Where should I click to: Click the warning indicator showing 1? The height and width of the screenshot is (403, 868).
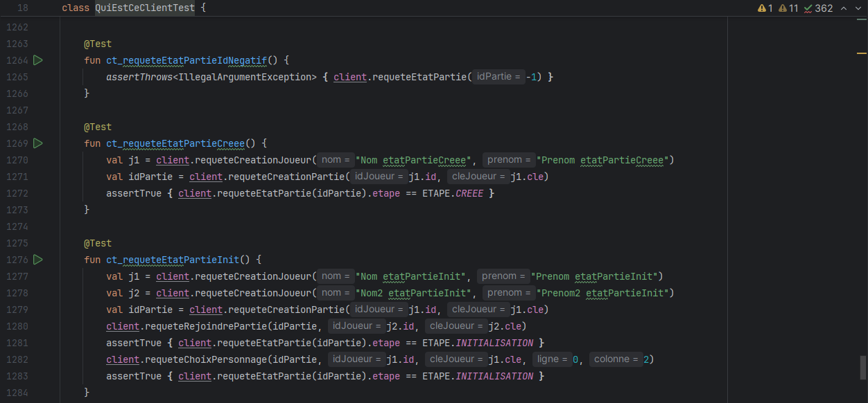coord(765,8)
